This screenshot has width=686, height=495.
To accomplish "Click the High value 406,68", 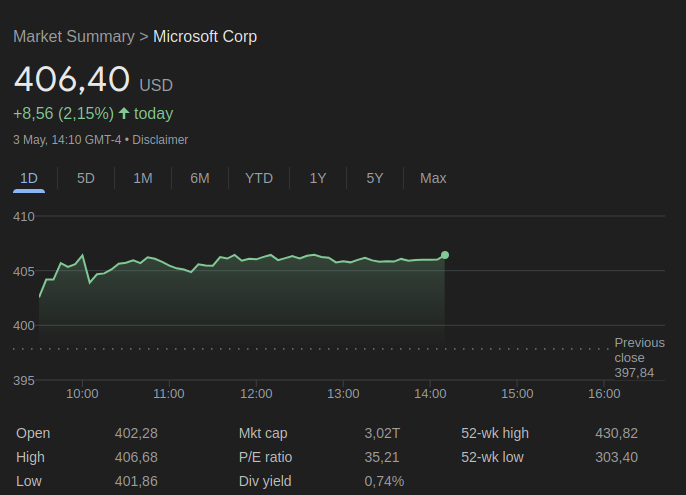I will pyautogui.click(x=136, y=457).
